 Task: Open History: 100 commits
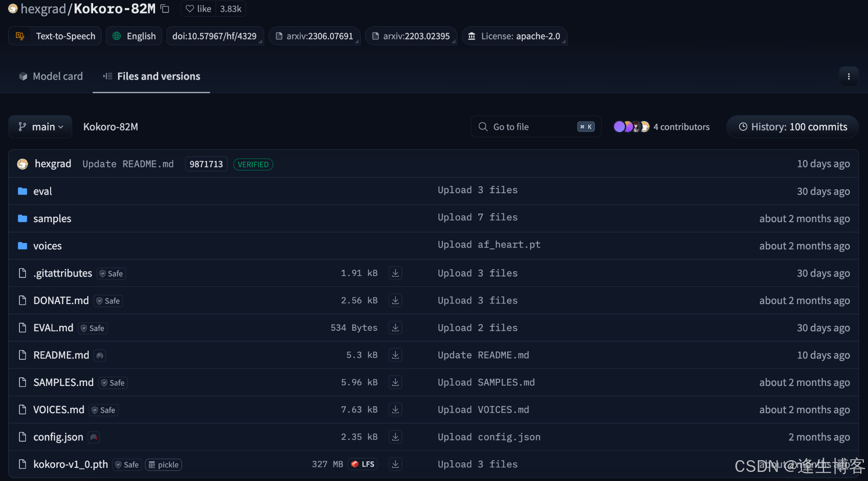[793, 127]
